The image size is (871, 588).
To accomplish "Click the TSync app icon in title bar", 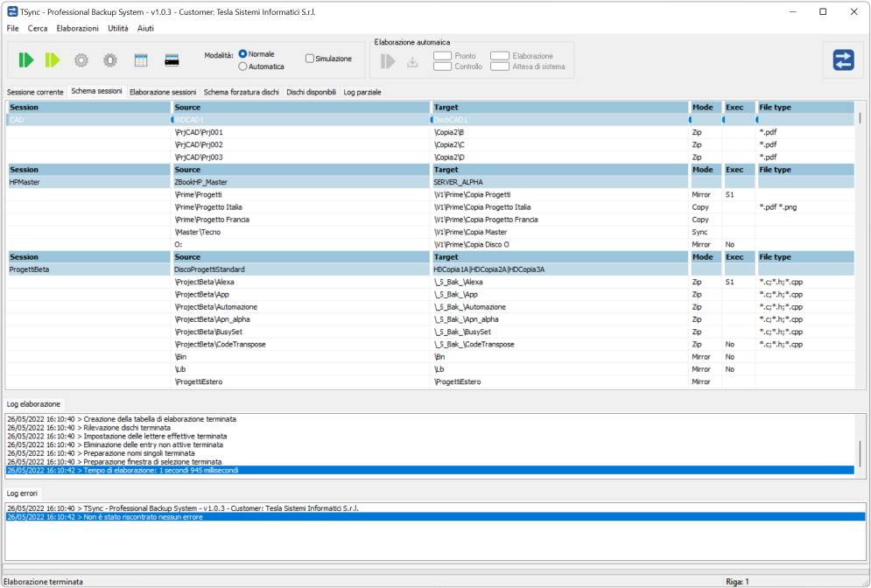I will (x=11, y=11).
